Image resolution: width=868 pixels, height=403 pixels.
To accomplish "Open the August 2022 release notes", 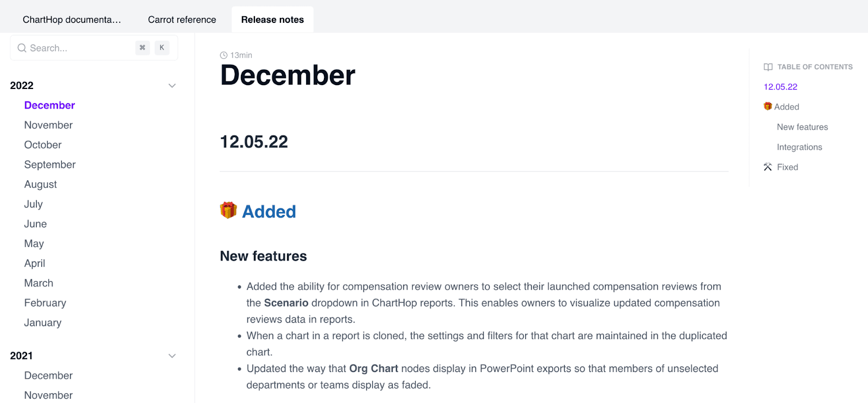I will pos(41,184).
